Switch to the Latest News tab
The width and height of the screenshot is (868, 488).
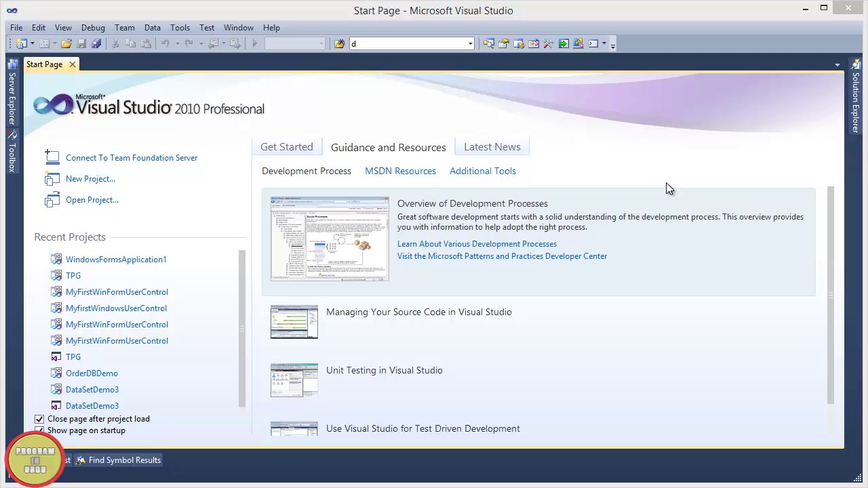coord(492,147)
